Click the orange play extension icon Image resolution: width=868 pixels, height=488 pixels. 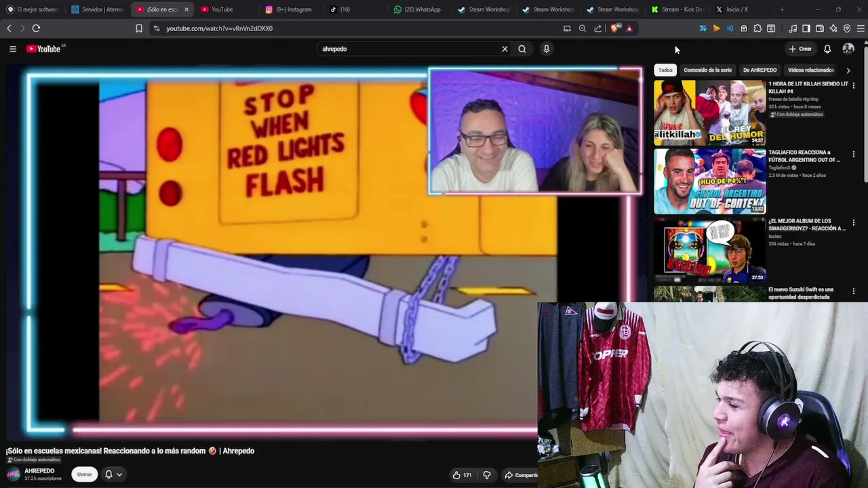(x=716, y=28)
